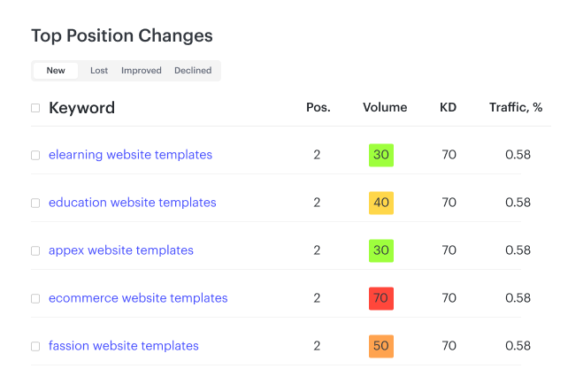Click the education website templates link
The width and height of the screenshot is (583, 392).
(132, 203)
